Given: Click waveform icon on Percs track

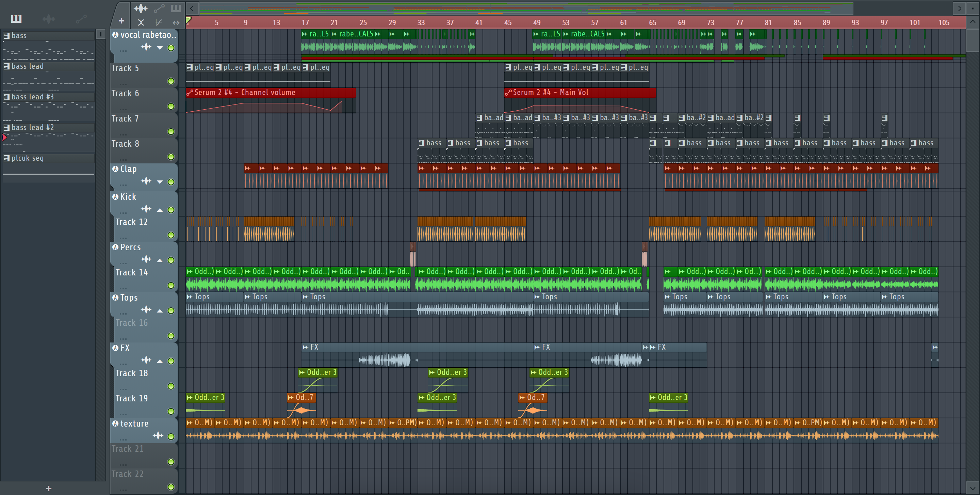Looking at the screenshot, I should click(146, 259).
